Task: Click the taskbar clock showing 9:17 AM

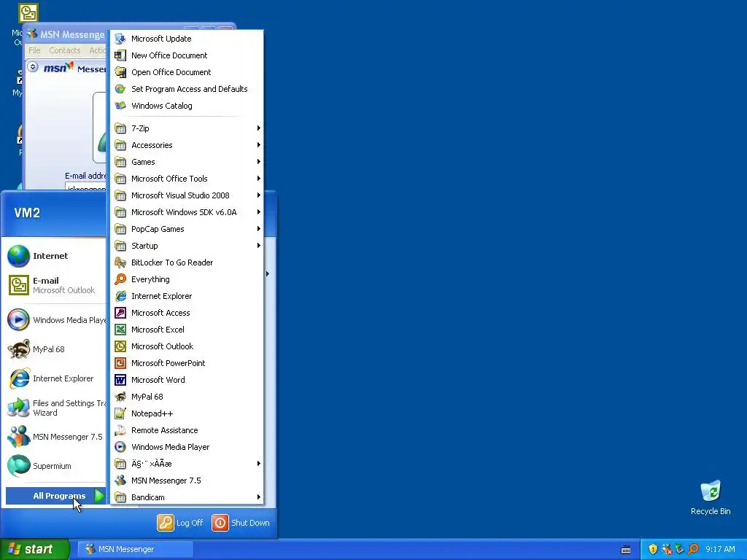Action: pos(720,549)
